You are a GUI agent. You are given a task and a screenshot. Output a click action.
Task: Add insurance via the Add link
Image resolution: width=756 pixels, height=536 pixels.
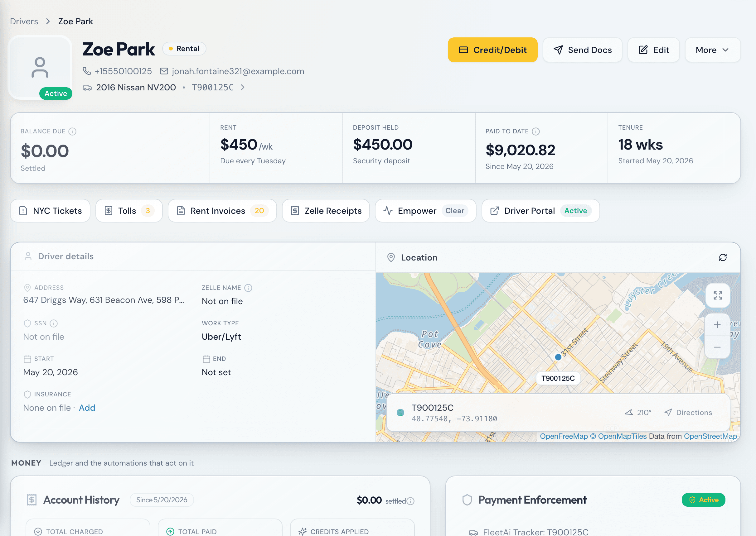point(87,408)
